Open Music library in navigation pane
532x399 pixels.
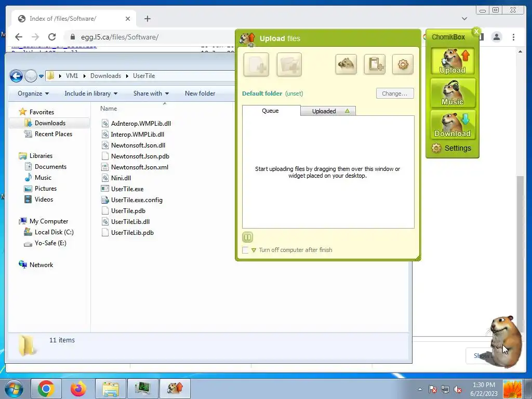[x=43, y=178]
